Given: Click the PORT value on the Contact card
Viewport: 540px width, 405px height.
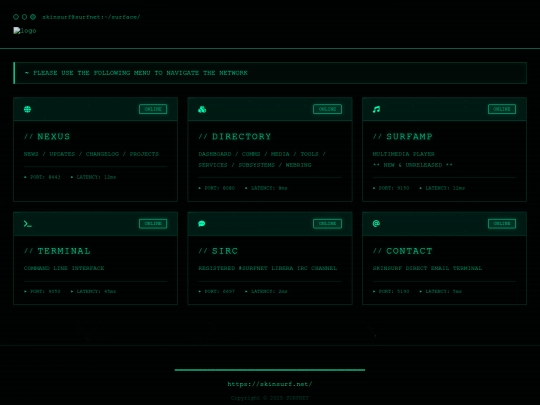Looking at the screenshot, I should [391, 291].
